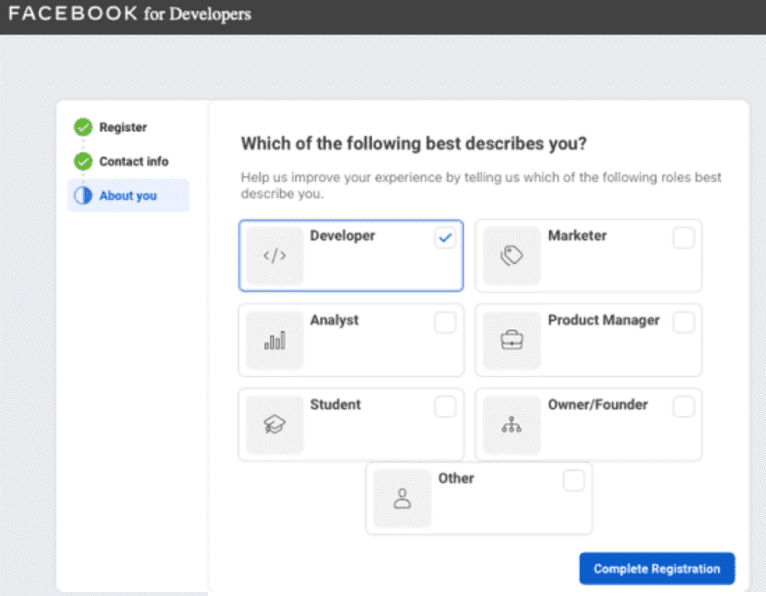This screenshot has width=766, height=596.
Task: Click the green checkmark beside Contact info
Action: (83, 161)
